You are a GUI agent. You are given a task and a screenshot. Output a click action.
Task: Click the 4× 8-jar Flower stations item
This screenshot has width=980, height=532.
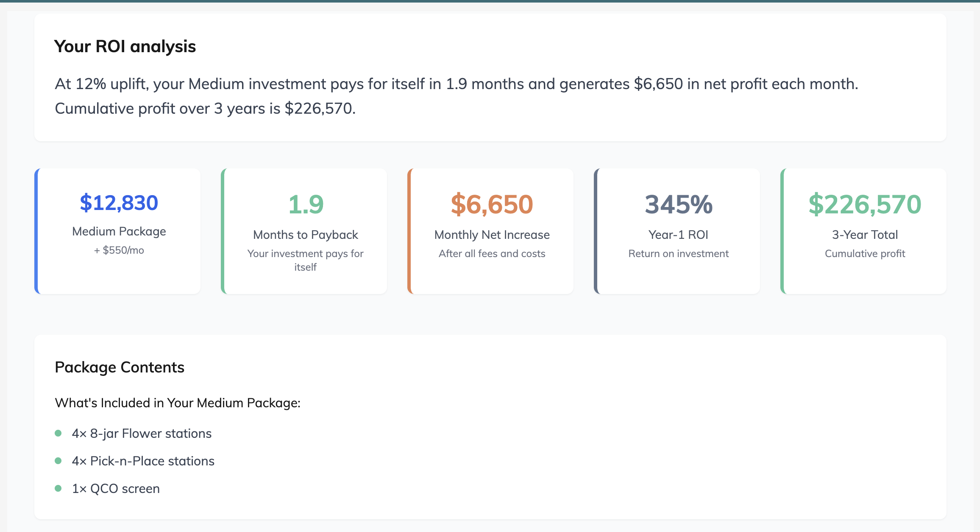[x=142, y=434]
